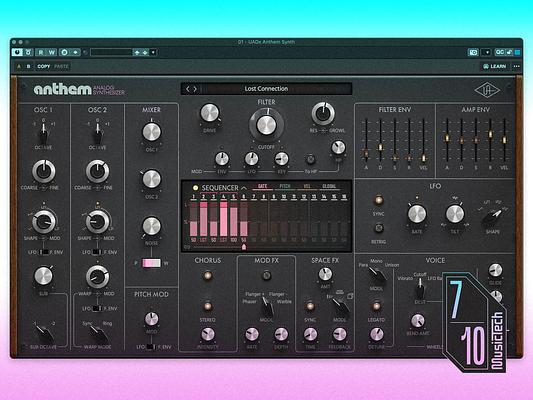Adjust the Sequencer step 4 gate bar
The height and width of the screenshot is (400, 533).
(x=223, y=219)
